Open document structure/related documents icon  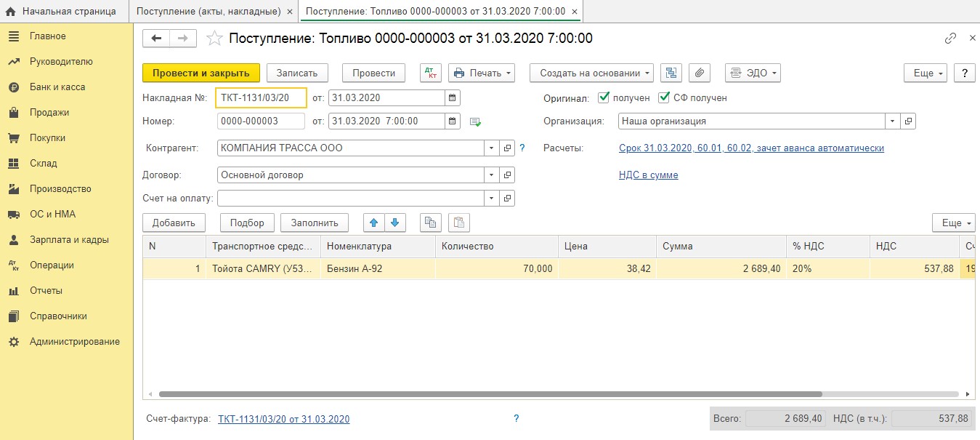pyautogui.click(x=671, y=73)
